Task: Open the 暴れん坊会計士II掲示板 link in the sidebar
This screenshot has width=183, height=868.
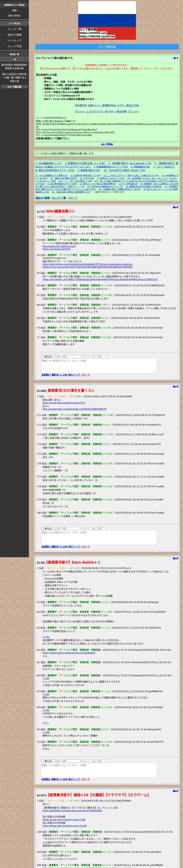Action: 14,78
